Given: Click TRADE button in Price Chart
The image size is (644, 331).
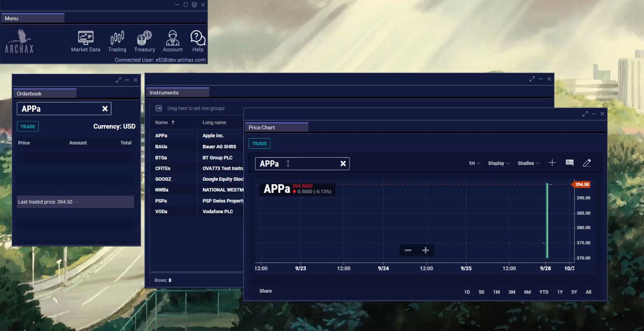Looking at the screenshot, I should [x=259, y=144].
